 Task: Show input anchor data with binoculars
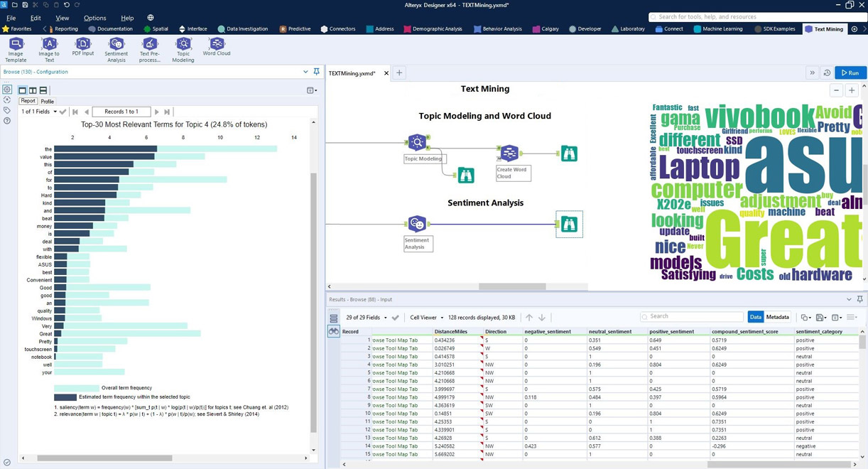(x=333, y=332)
